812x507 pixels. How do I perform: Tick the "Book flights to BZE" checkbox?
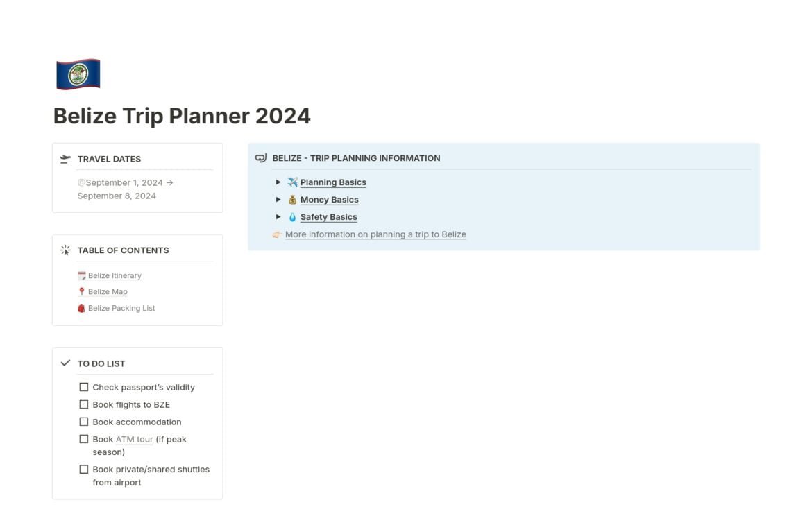click(x=84, y=404)
